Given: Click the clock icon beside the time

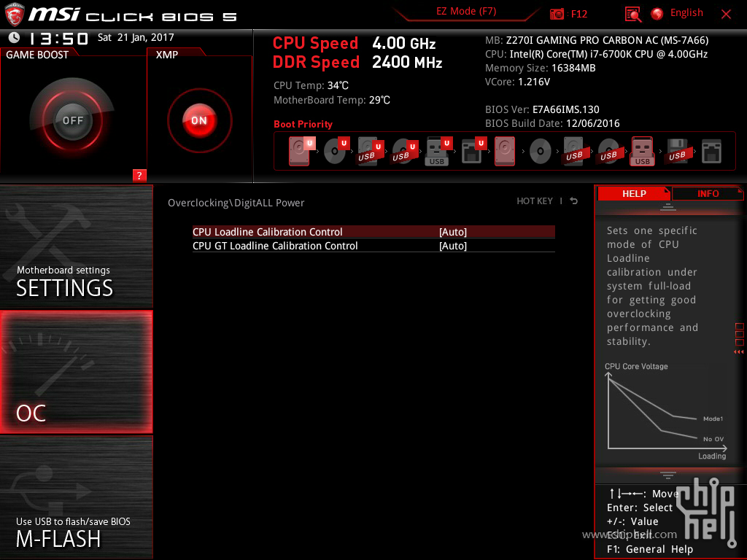Looking at the screenshot, I should [15, 37].
